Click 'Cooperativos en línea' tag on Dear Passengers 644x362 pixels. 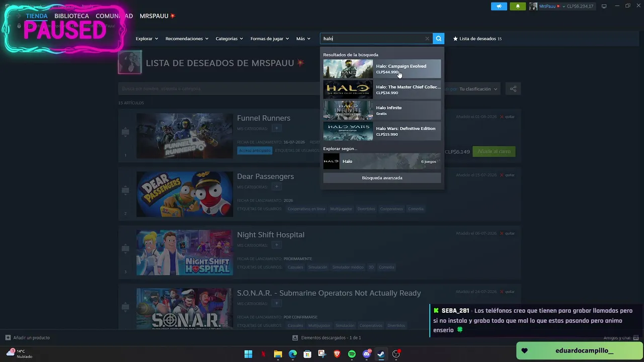[x=306, y=209]
